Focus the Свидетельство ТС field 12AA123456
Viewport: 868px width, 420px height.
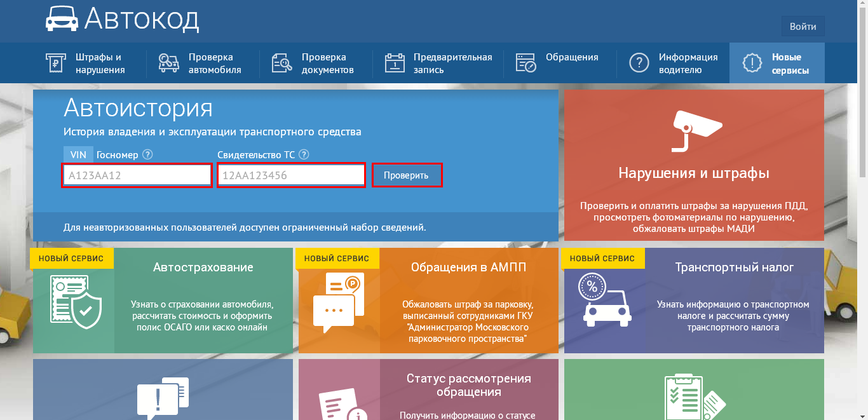point(292,175)
